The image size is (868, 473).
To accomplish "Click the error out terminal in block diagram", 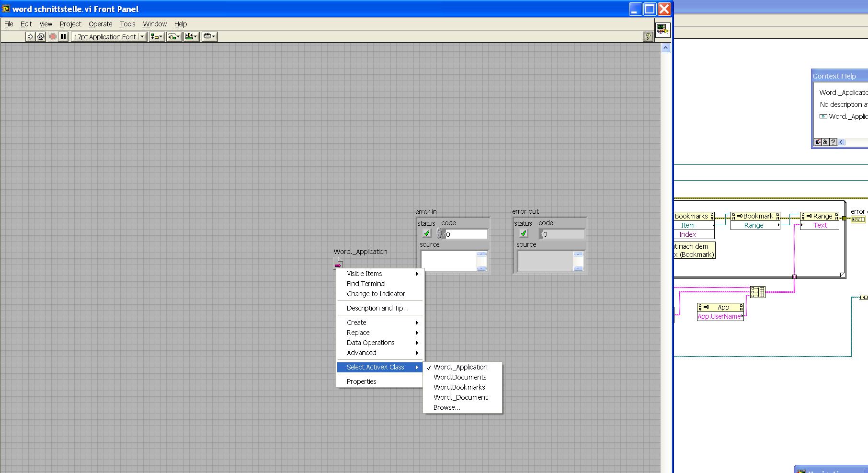I will [x=858, y=219].
